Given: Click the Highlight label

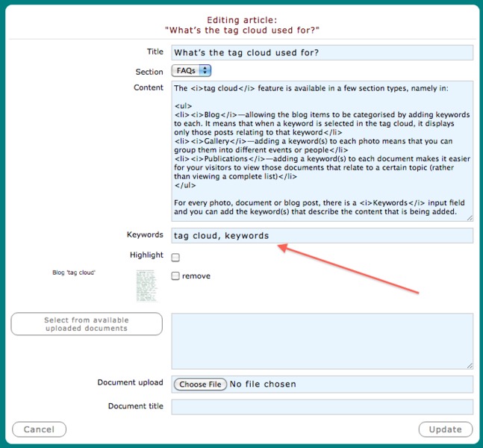Looking at the screenshot, I should (x=146, y=255).
